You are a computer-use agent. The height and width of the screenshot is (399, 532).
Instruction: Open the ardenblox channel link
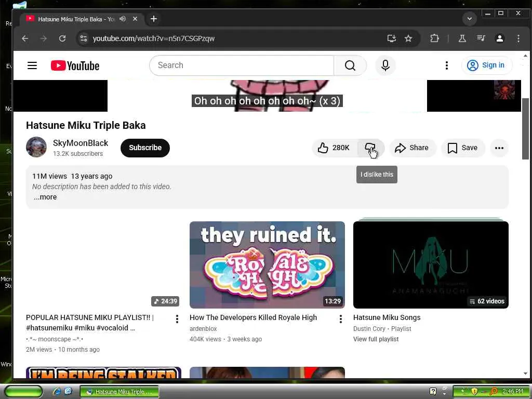[203, 329]
